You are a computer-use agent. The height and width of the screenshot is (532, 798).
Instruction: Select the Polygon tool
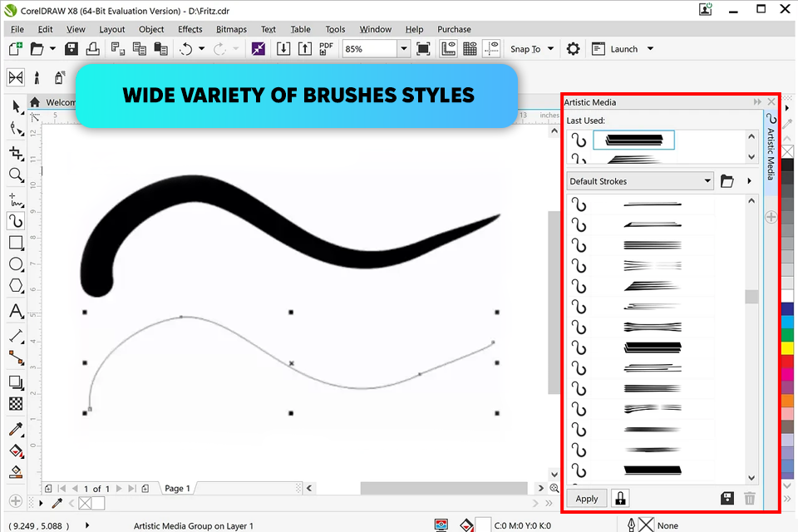tap(17, 286)
